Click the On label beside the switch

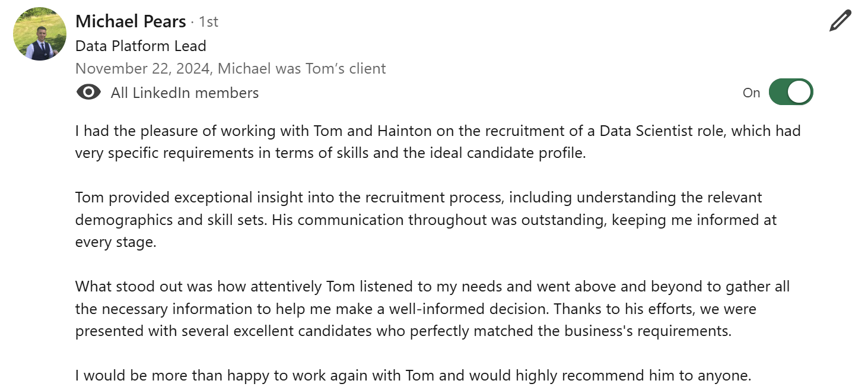(x=751, y=93)
